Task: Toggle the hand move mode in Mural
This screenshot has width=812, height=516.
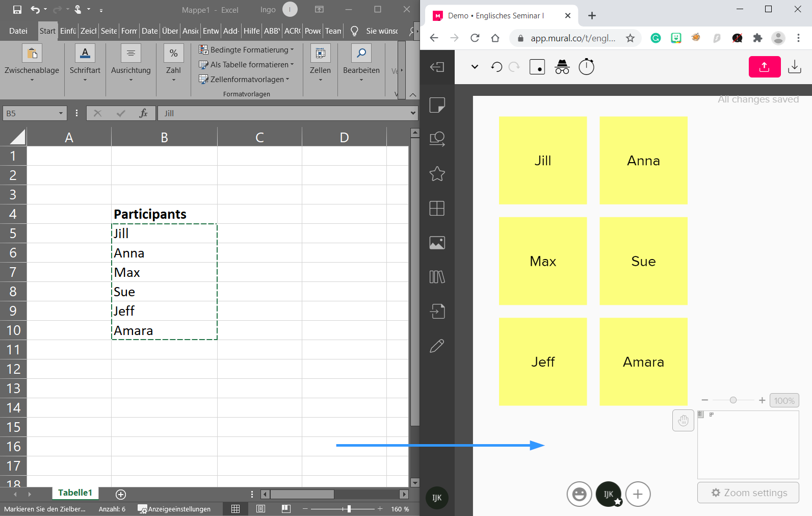Action: [684, 421]
